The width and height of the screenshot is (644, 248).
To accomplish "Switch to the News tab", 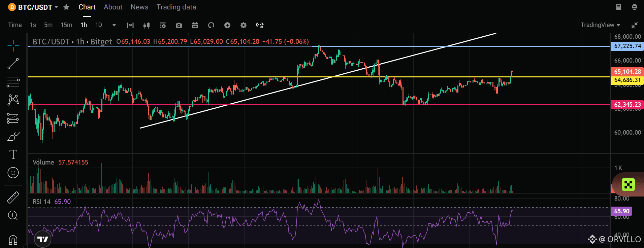I will pos(139,7).
